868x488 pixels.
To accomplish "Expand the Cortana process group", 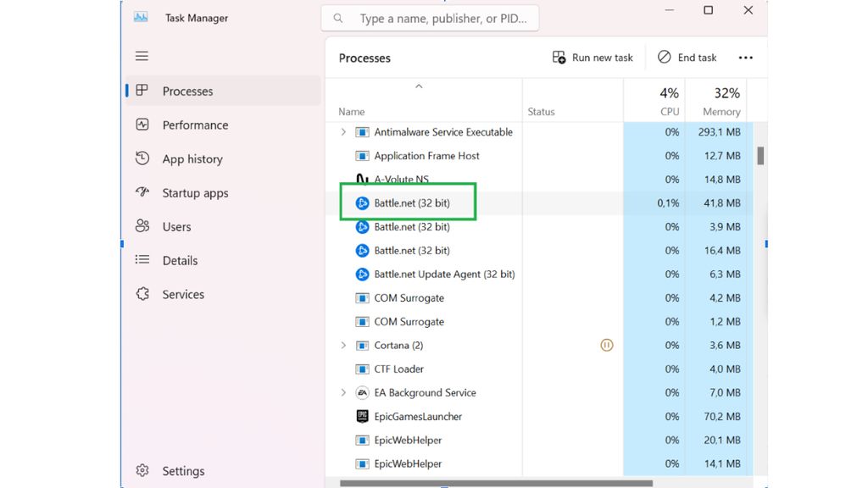I will [342, 345].
